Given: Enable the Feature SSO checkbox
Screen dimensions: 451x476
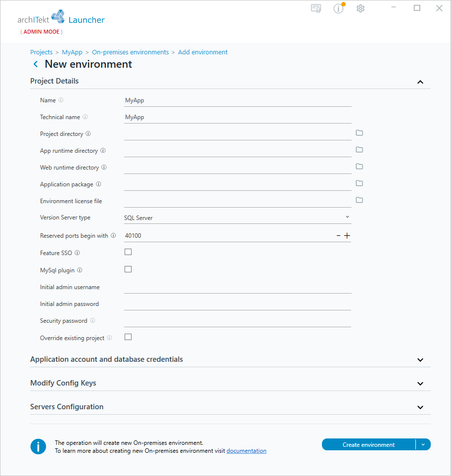Looking at the screenshot, I should point(128,252).
